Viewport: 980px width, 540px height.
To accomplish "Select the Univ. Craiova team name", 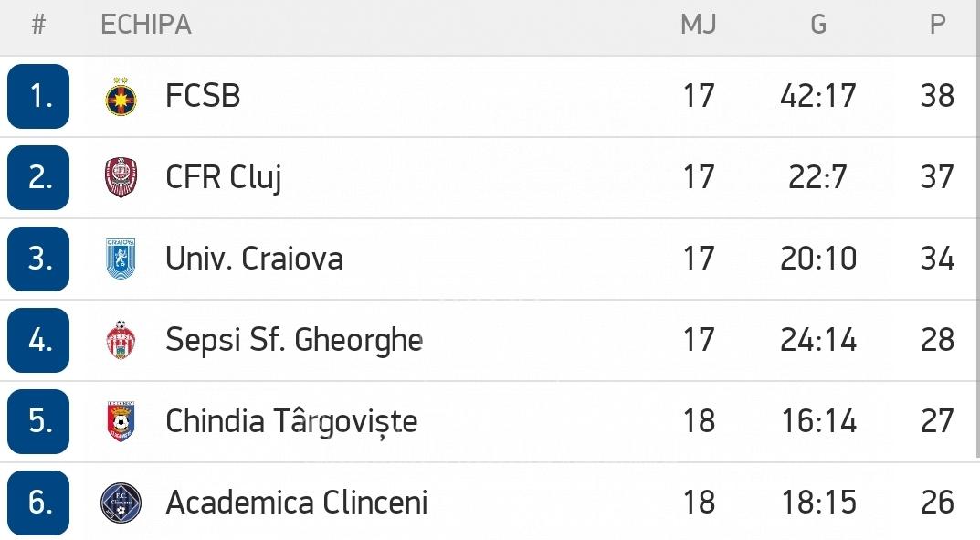I will pos(254,259).
